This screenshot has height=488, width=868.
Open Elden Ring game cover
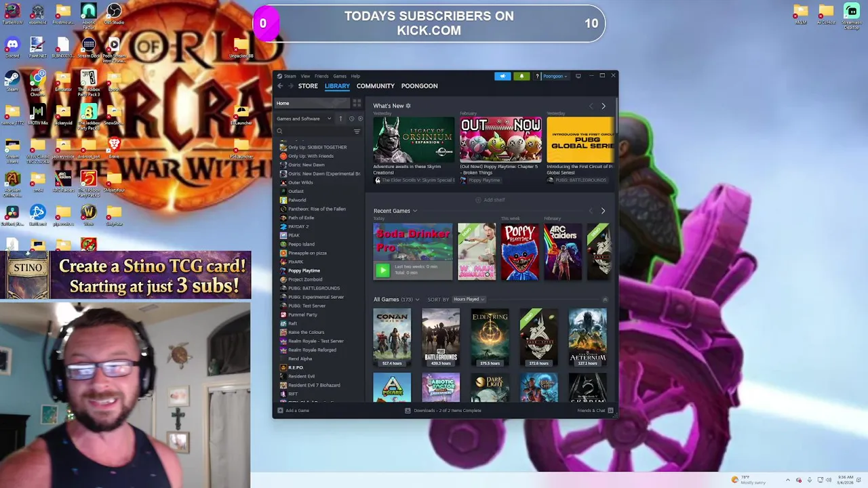click(x=490, y=338)
